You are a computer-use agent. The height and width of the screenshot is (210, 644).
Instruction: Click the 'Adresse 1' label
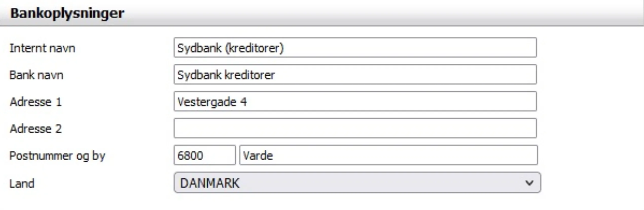(36, 102)
